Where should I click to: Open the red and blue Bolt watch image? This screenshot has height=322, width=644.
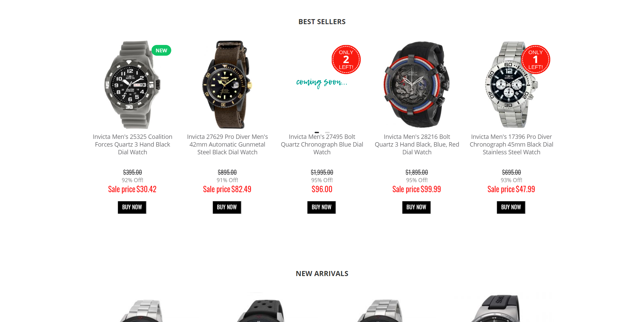pos(417,85)
